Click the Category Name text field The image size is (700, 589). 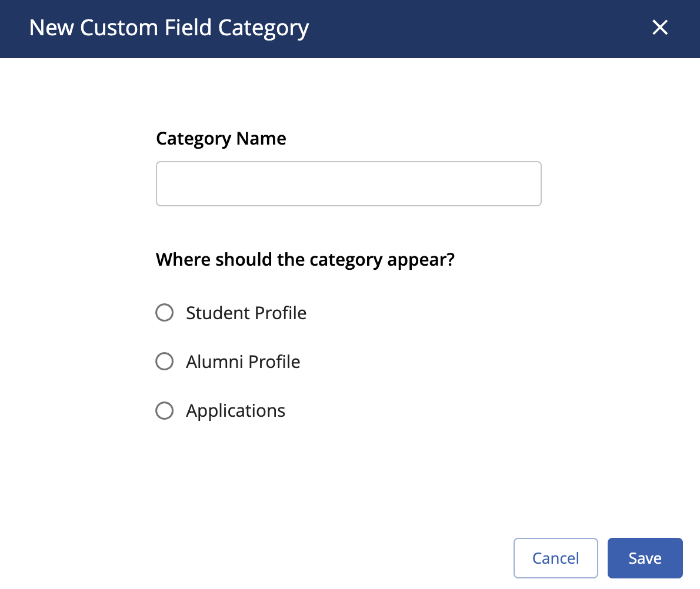click(x=349, y=184)
